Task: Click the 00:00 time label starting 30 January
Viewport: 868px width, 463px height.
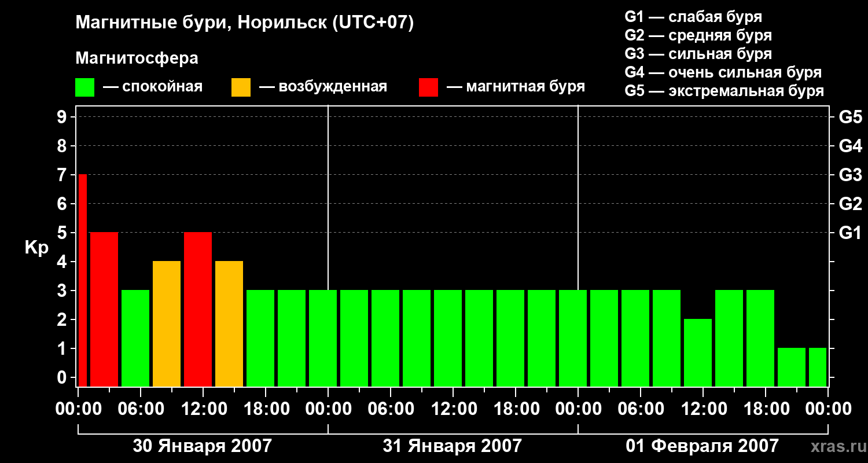Action: pos(78,409)
